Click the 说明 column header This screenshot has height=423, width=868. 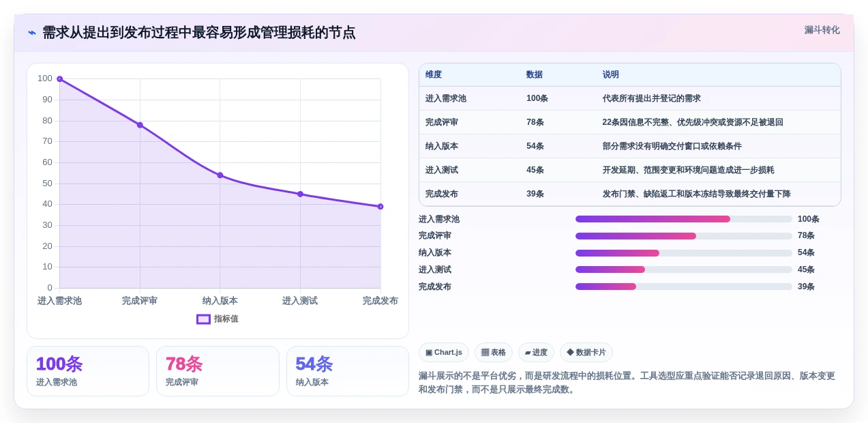pyautogui.click(x=611, y=75)
